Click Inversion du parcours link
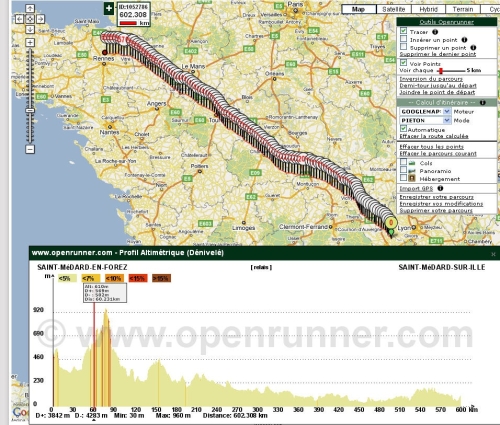Image resolution: width=500 pixels, height=425 pixels. [431, 79]
